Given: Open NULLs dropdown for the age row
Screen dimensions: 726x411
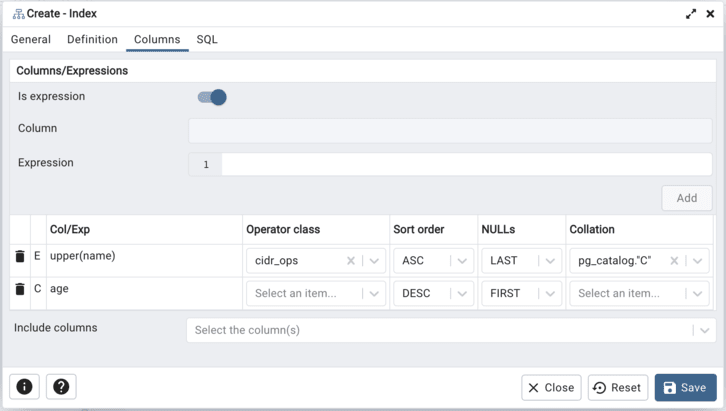Looking at the screenshot, I should coord(549,294).
